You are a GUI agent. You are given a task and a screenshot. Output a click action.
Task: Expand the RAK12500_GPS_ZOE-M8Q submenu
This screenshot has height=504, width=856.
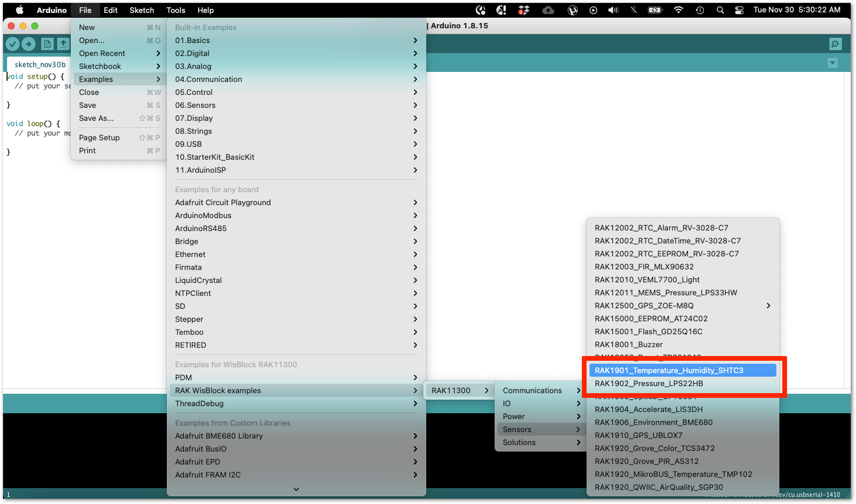coord(683,305)
